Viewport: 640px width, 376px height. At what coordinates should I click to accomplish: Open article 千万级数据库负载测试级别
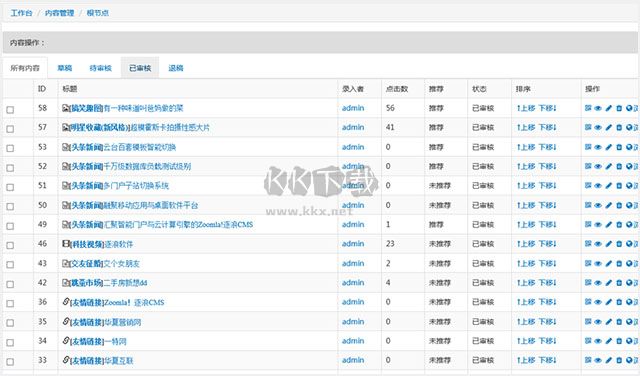pos(147,166)
